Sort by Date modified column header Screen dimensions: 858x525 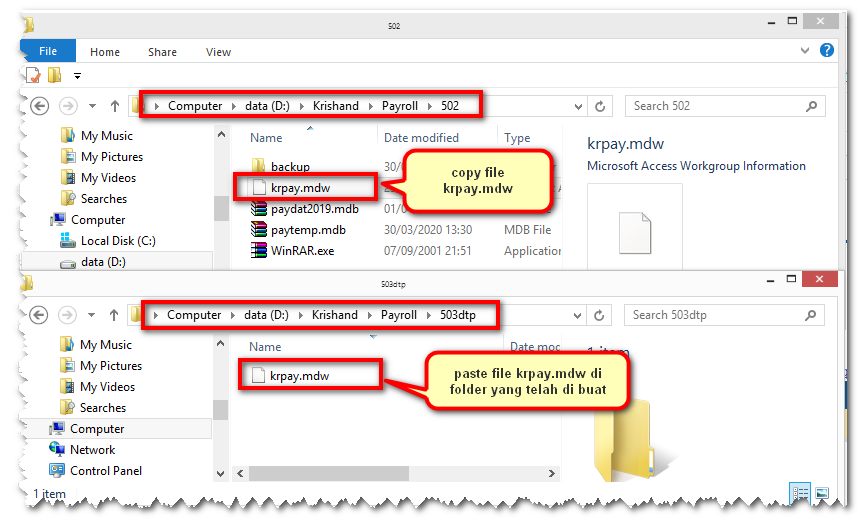click(421, 138)
